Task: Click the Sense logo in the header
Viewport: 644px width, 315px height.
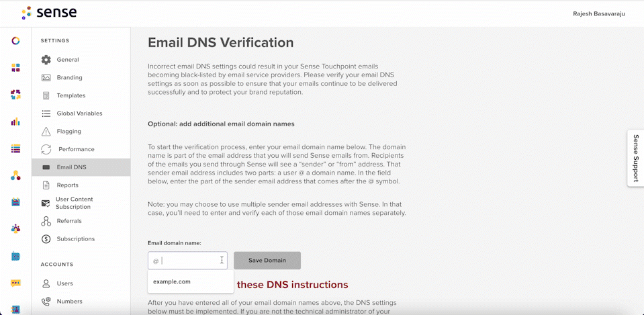Action: 49,13
